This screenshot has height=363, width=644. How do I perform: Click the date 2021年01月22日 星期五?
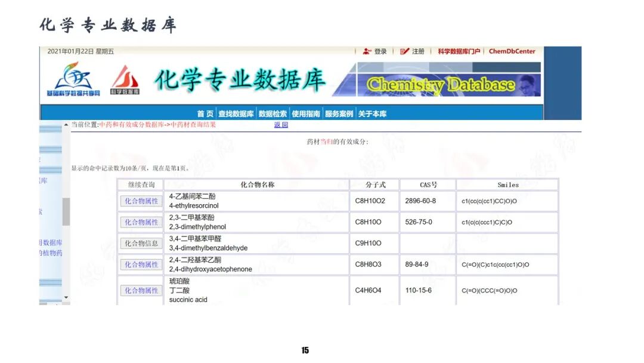[x=80, y=51]
